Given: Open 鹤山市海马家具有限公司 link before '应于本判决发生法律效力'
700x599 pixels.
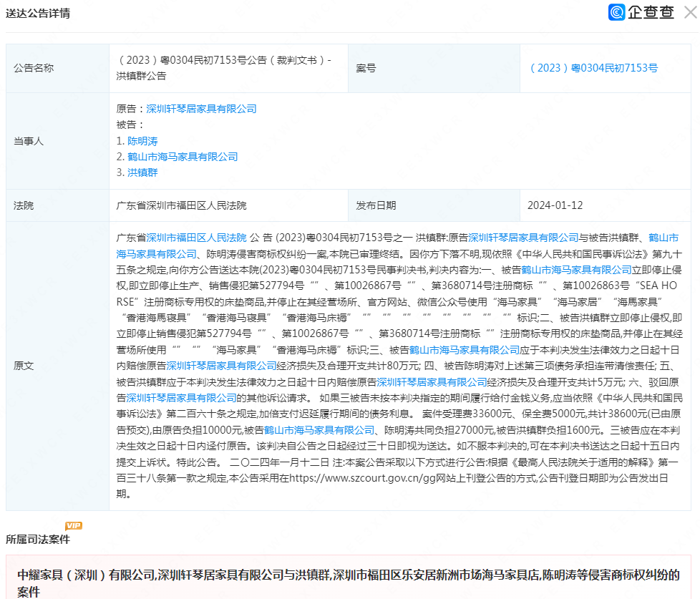Looking at the screenshot, I should coord(465,349).
